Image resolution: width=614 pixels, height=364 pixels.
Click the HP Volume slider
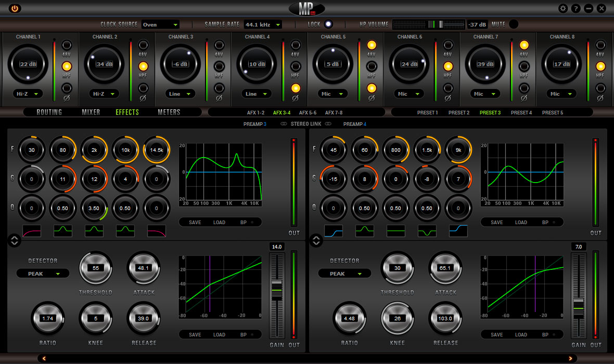point(428,24)
